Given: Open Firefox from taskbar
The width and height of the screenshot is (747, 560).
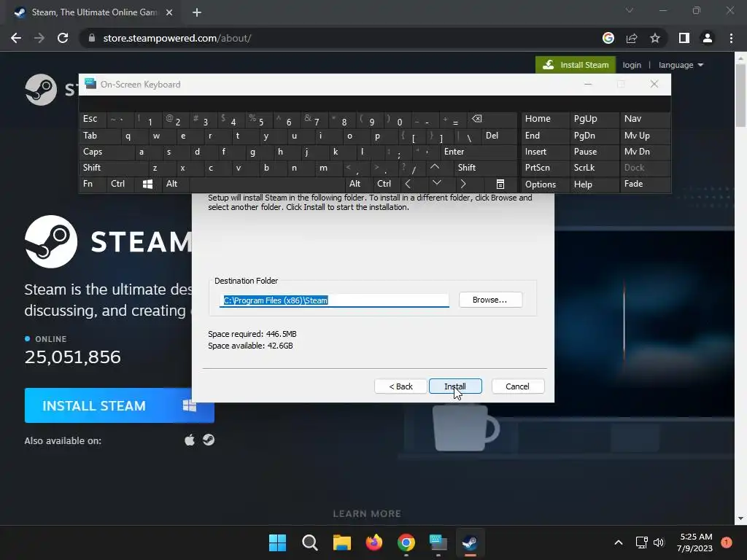Looking at the screenshot, I should click(x=374, y=542).
